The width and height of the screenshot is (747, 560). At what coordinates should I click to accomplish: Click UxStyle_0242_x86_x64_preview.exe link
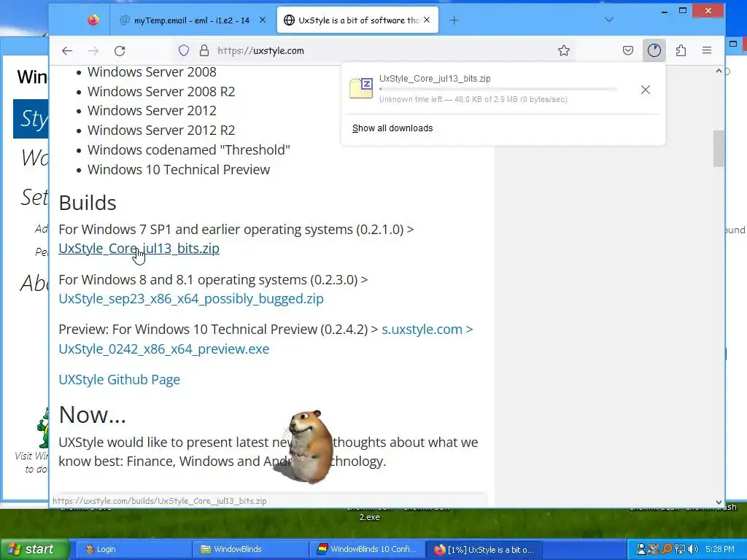pyautogui.click(x=164, y=349)
